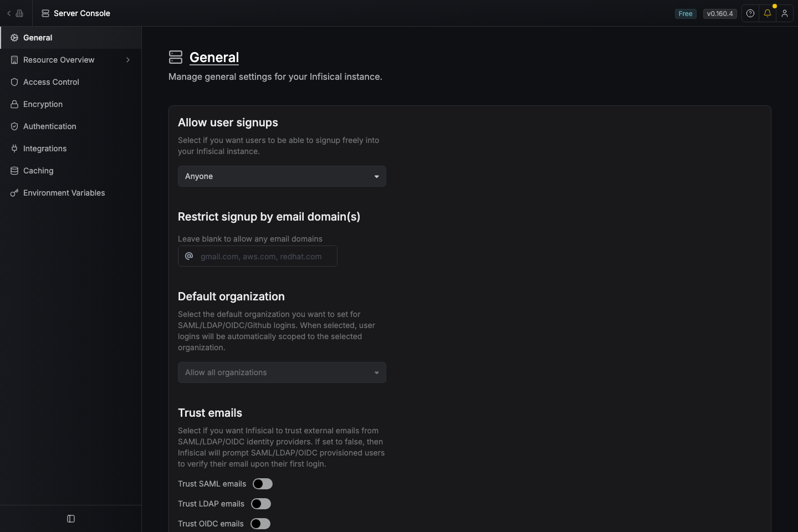The width and height of the screenshot is (798, 532).
Task: Go to Access Control section
Action: (x=71, y=82)
